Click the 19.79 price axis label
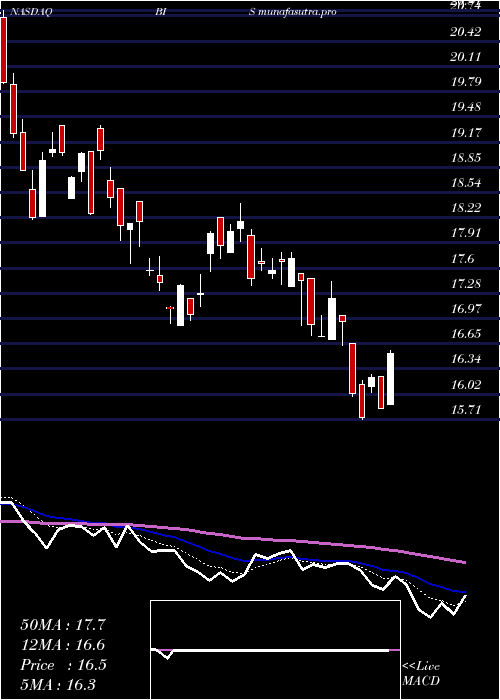 466,82
